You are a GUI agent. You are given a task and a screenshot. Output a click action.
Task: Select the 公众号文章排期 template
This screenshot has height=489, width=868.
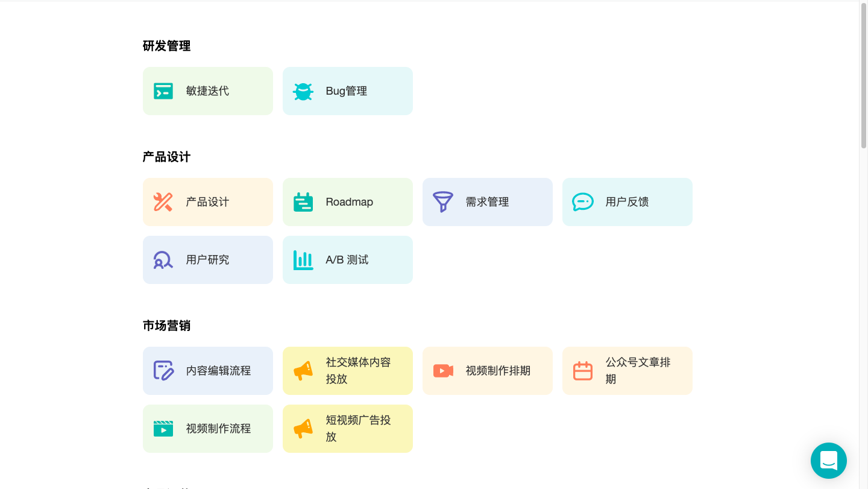(627, 371)
